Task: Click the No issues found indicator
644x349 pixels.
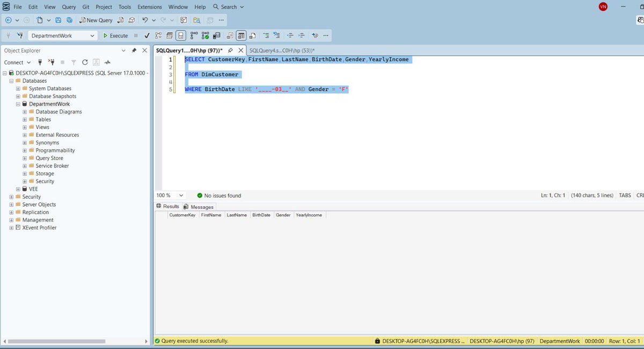Action: click(x=219, y=195)
